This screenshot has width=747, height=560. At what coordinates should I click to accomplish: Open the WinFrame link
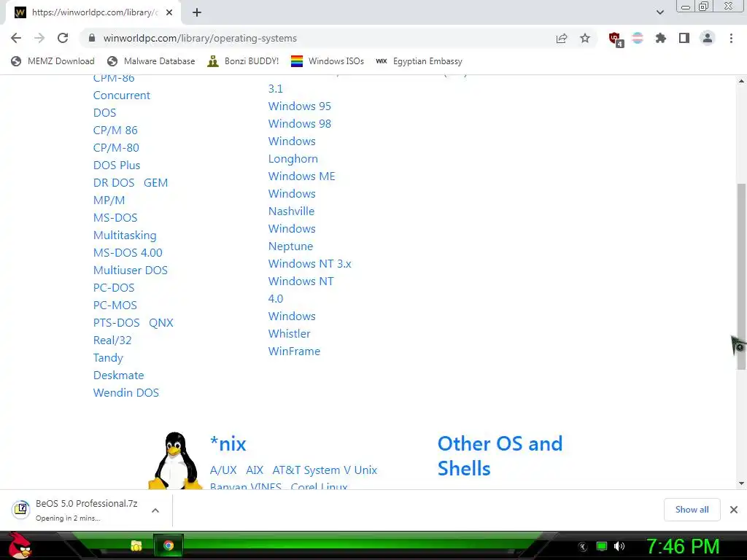[295, 351]
